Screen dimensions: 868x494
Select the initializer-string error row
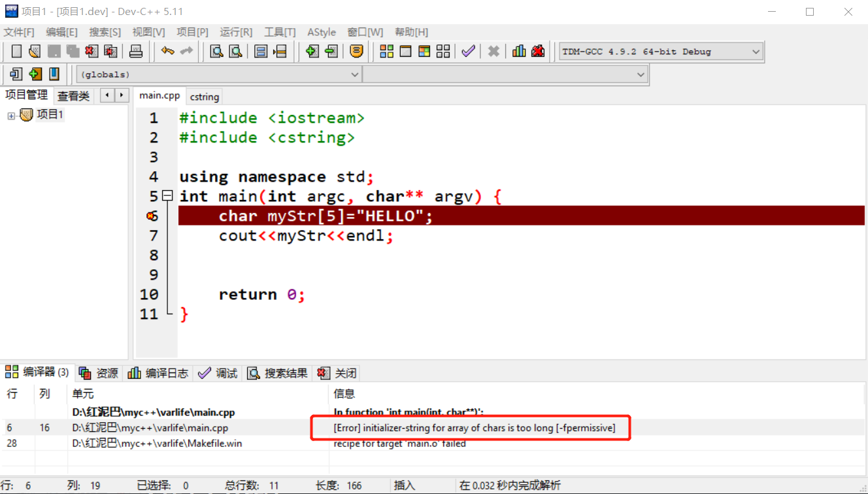point(434,427)
